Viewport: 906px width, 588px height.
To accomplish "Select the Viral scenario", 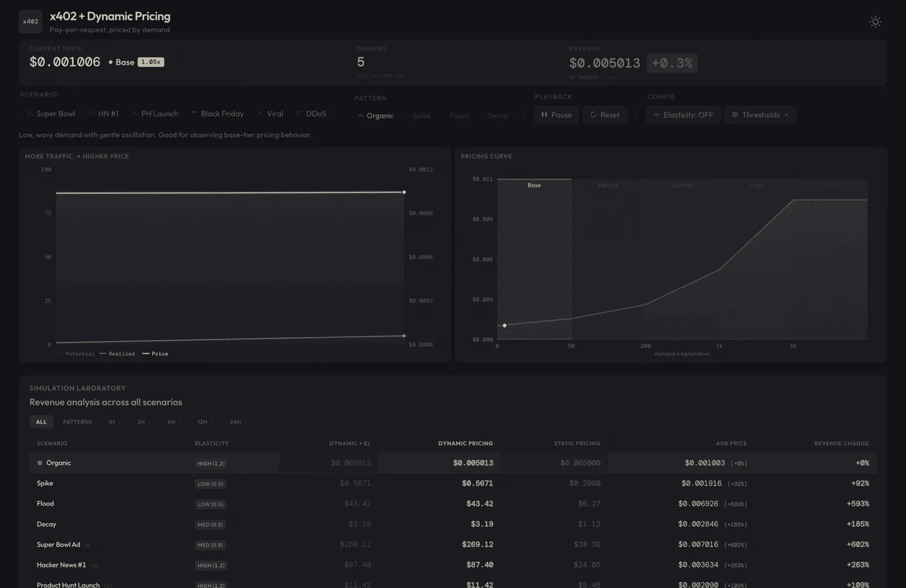I will pos(270,114).
